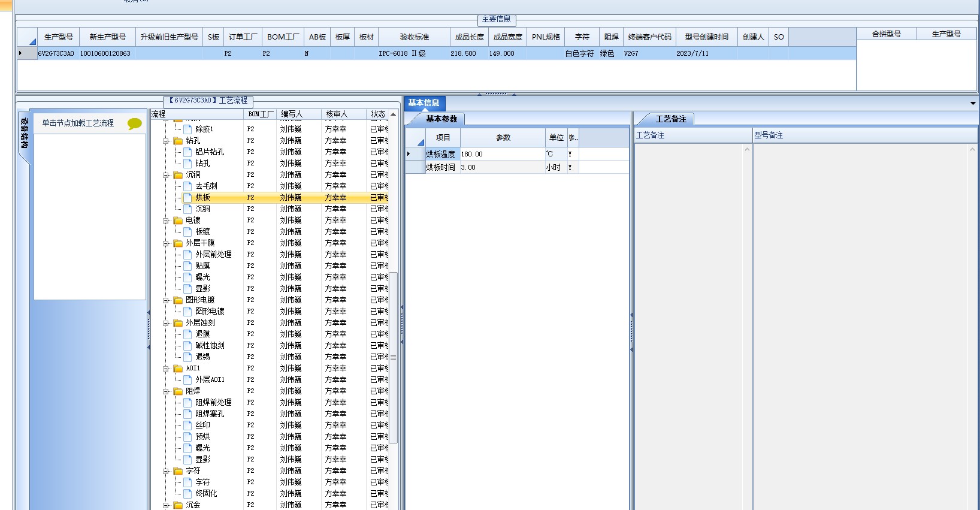The image size is (980, 510).
Task: Click the document icon beside 退锡
Action: 187,357
